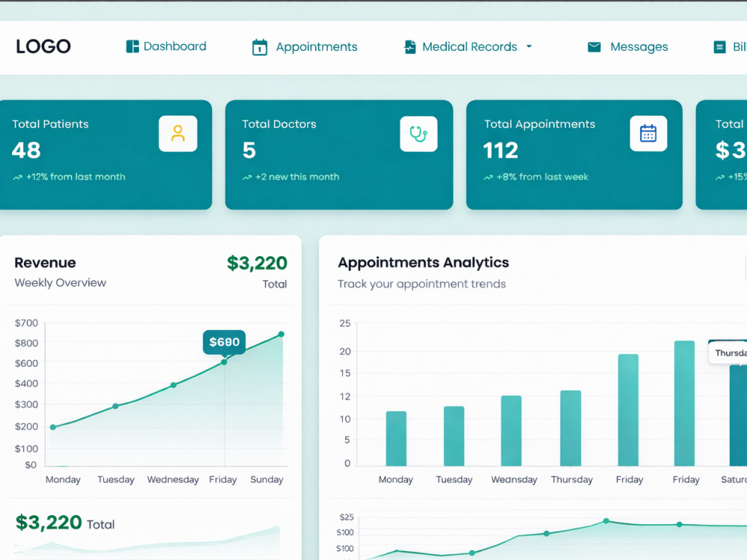Click the Wednesday bar in Appointments Analytics
Viewport: 747px width, 560px height.
[511, 431]
